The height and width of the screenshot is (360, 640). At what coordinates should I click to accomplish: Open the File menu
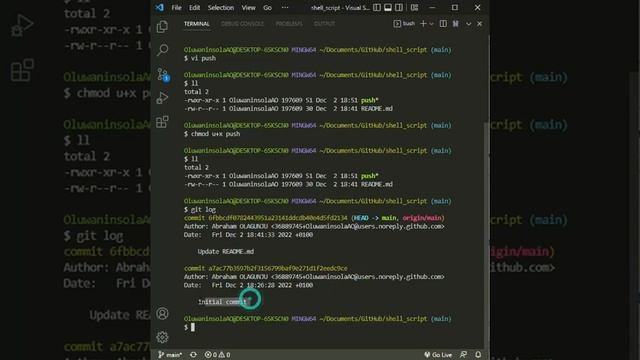pyautogui.click(x=176, y=7)
